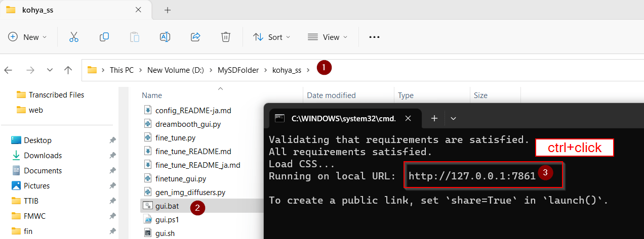The height and width of the screenshot is (239, 644).
Task: Expand chevron after This PC breadcrumb
Action: pyautogui.click(x=140, y=70)
